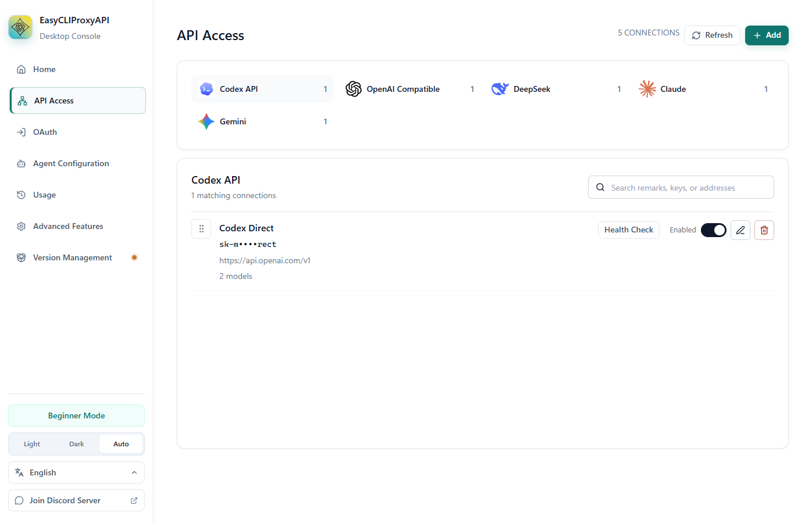This screenshot has width=812, height=523.
Task: Click the masked key sk-m••••rect
Action: click(x=248, y=245)
